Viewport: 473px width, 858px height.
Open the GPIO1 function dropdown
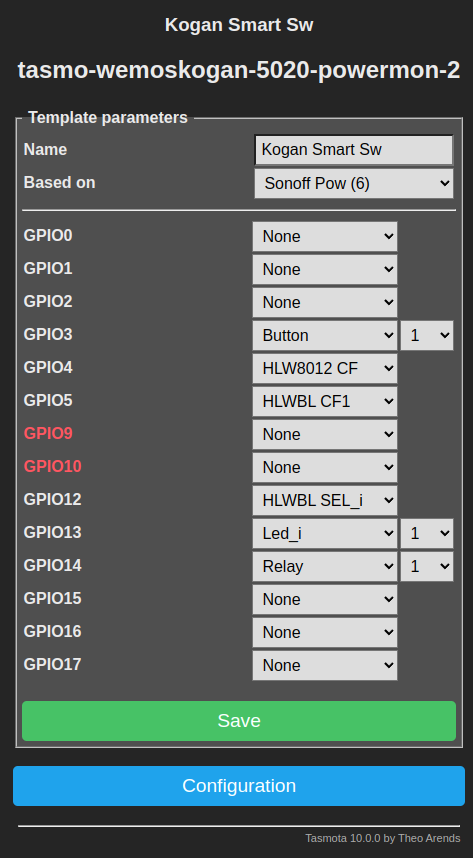tap(325, 270)
